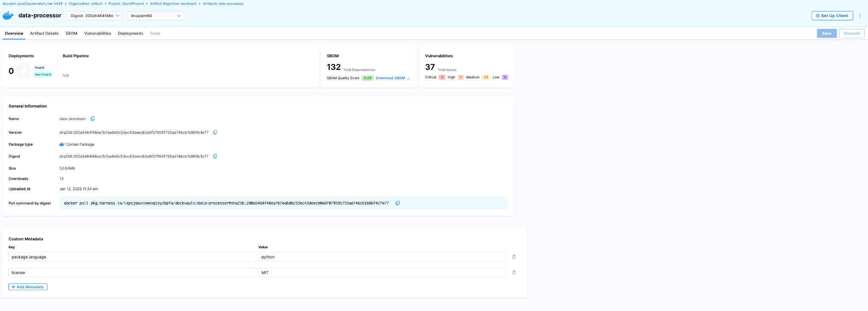The image size is (868, 311).
Task: Click the Non-Prod 0 badge
Action: [43, 75]
